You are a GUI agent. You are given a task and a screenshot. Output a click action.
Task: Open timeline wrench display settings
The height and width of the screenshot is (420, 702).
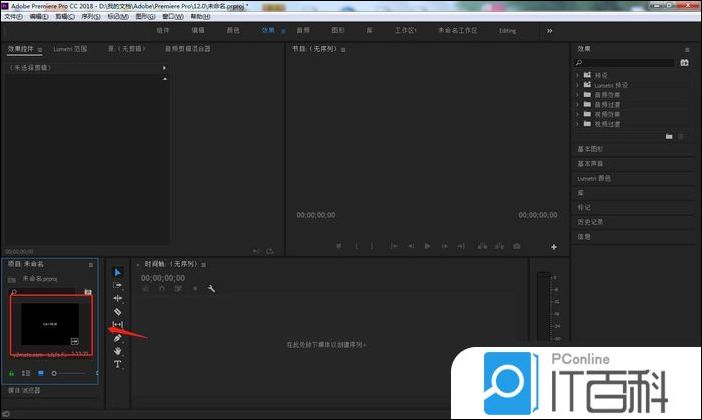[211, 289]
